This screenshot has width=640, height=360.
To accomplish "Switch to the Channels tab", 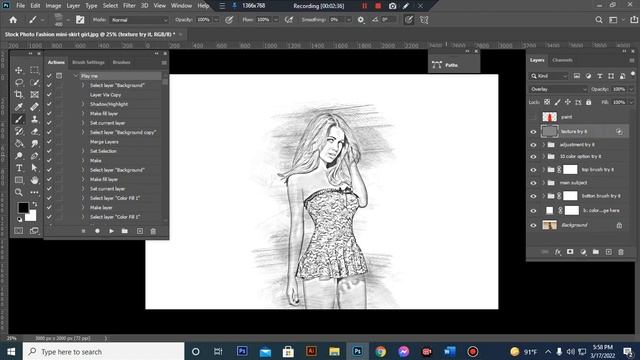I will tap(562, 60).
